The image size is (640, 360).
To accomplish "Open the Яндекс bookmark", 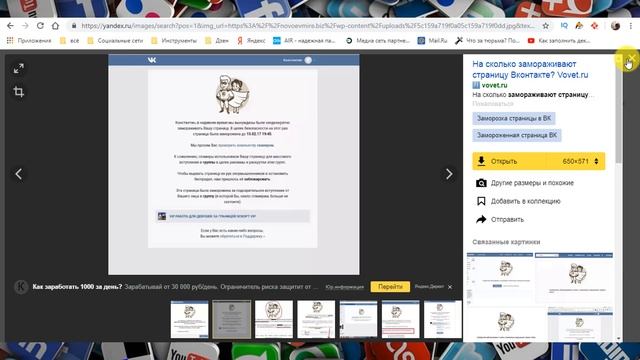I will [251, 40].
